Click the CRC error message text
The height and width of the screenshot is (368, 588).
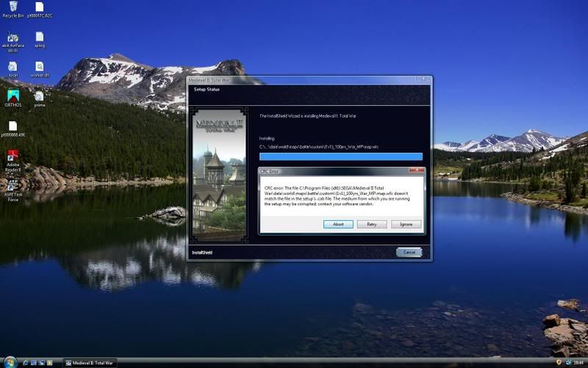click(x=337, y=196)
